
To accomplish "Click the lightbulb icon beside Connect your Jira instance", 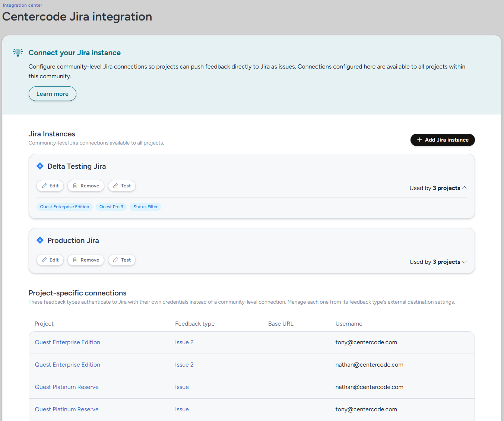I will 18,52.
